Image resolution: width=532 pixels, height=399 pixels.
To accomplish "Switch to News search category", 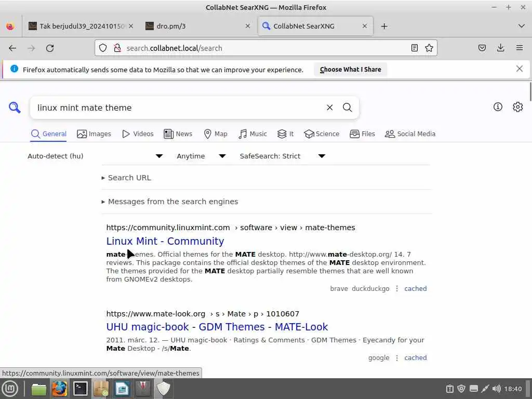I will (178, 134).
